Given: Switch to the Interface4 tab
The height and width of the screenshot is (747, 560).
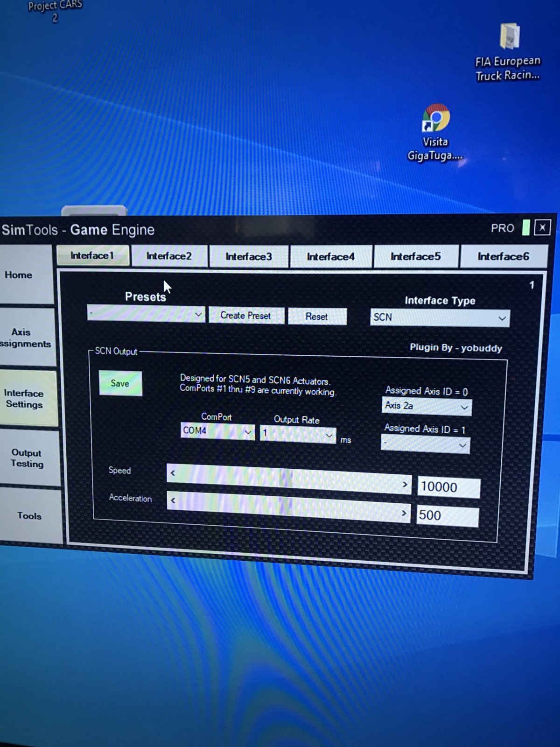Looking at the screenshot, I should (x=331, y=256).
